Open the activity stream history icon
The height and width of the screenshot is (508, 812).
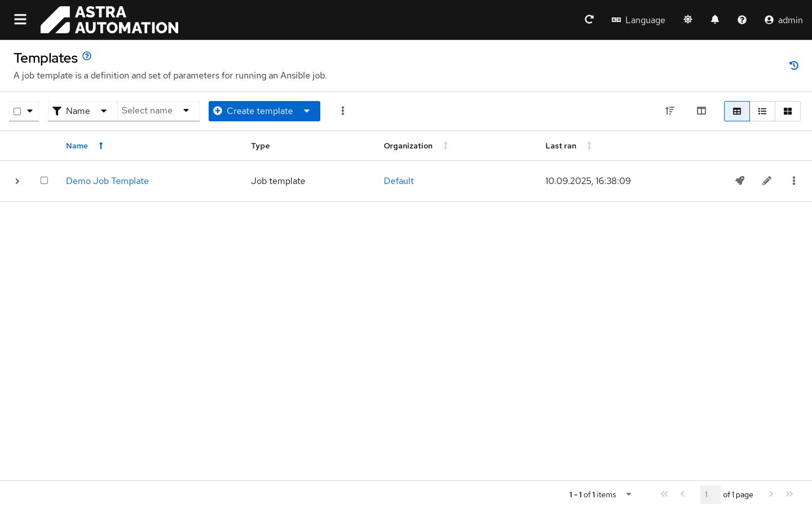[794, 65]
